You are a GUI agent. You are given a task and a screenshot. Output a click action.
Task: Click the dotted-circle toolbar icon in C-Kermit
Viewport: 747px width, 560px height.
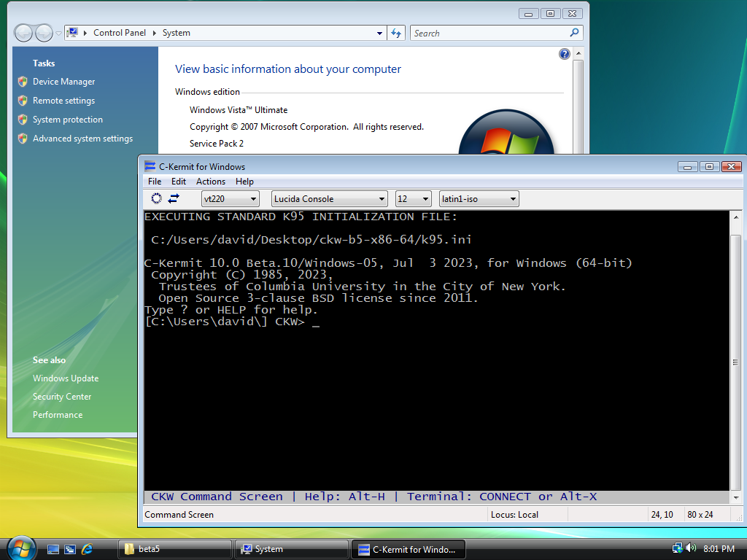coord(156,198)
